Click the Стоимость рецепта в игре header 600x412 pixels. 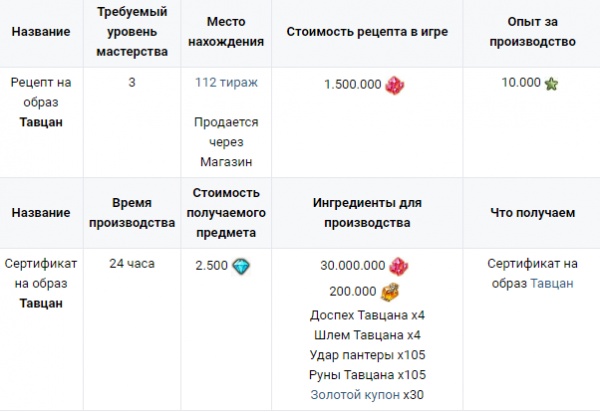(367, 32)
